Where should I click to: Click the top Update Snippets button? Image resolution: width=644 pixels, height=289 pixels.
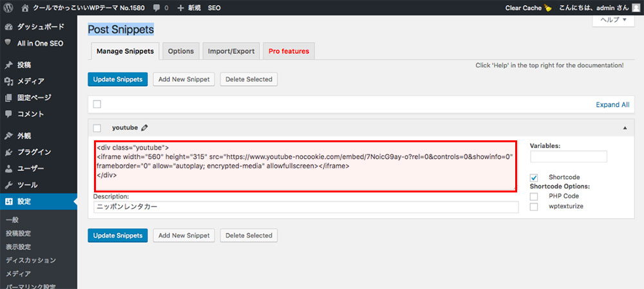[117, 79]
